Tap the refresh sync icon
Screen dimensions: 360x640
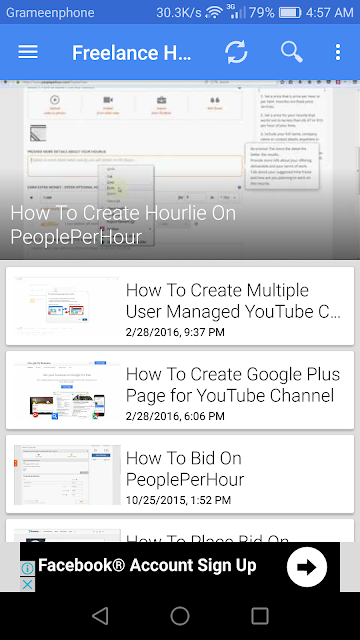pos(236,52)
